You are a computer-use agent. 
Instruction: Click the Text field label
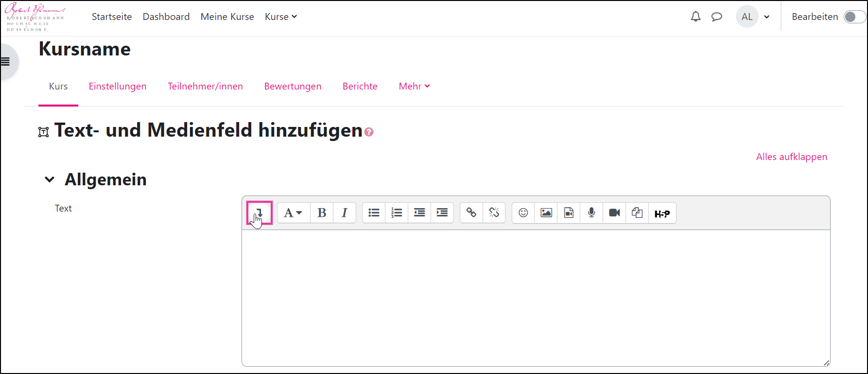click(63, 208)
